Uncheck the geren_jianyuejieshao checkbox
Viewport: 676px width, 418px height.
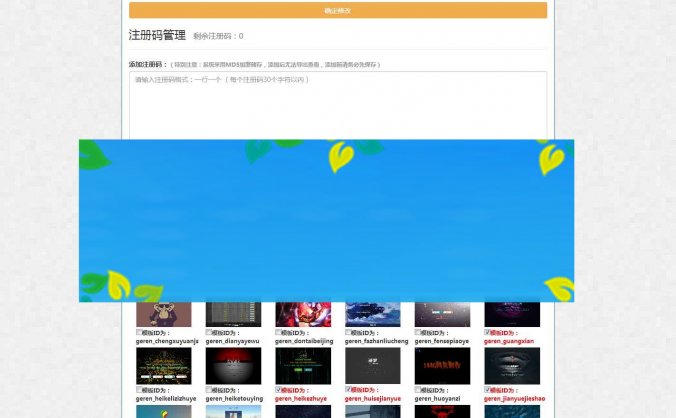point(488,390)
